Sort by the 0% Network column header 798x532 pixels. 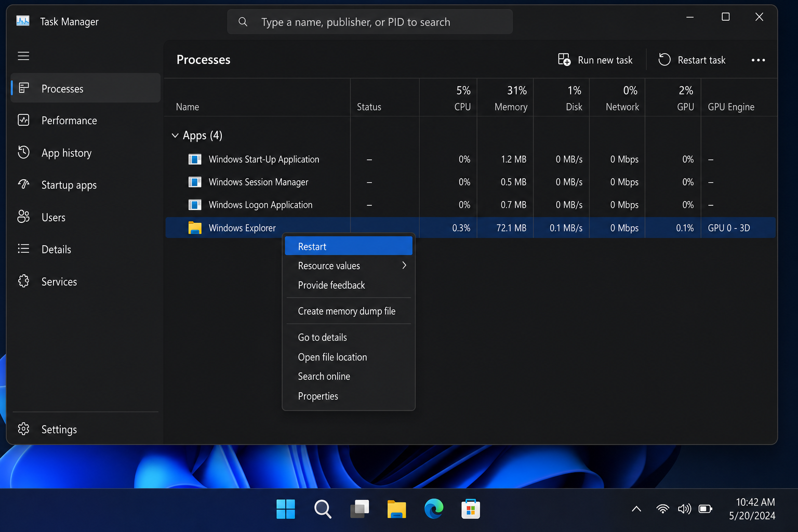pyautogui.click(x=617, y=98)
